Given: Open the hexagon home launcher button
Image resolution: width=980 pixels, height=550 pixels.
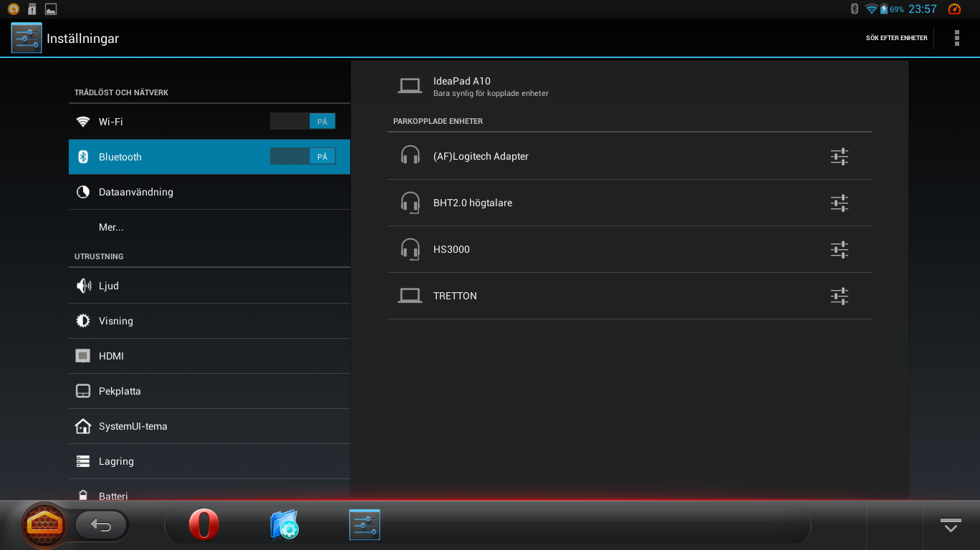Looking at the screenshot, I should [44, 526].
